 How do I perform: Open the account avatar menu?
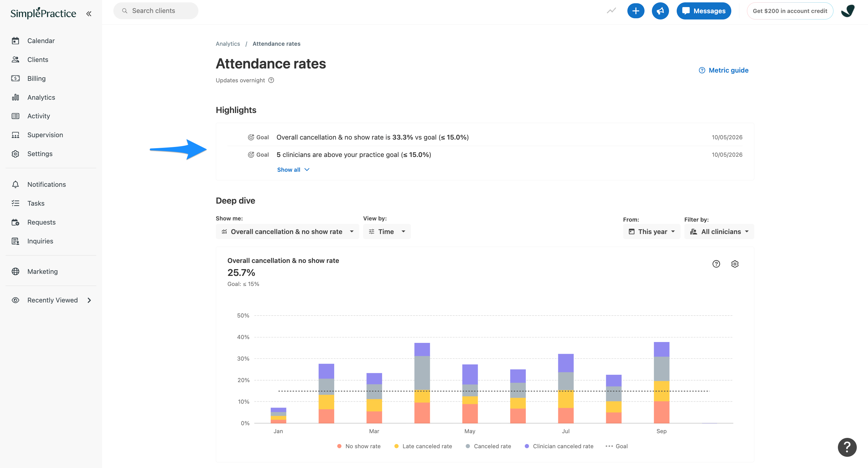point(848,11)
